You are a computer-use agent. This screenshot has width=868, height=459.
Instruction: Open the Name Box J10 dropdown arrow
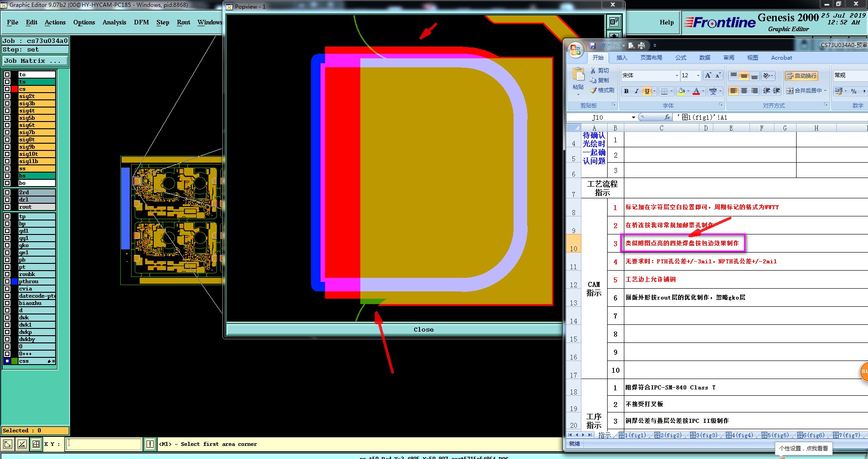[x=633, y=117]
